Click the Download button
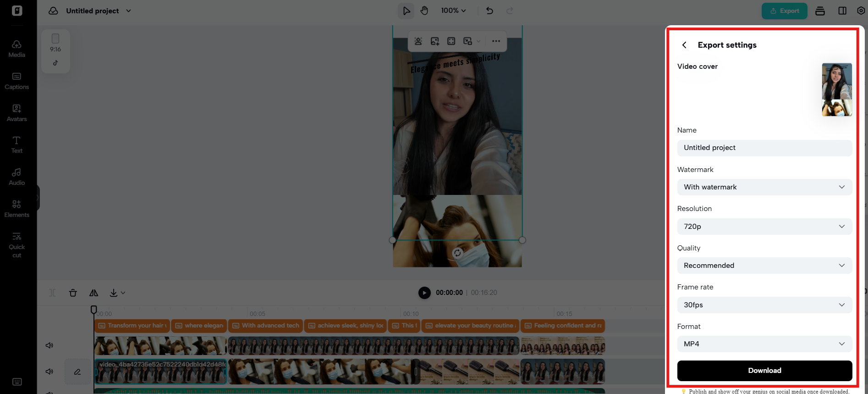Screen dimensions: 868x394 coord(764,371)
